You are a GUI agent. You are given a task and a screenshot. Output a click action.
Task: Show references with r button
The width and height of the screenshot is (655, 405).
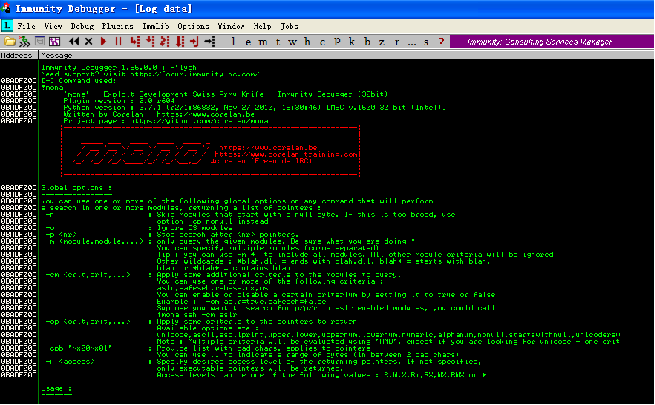(x=397, y=41)
